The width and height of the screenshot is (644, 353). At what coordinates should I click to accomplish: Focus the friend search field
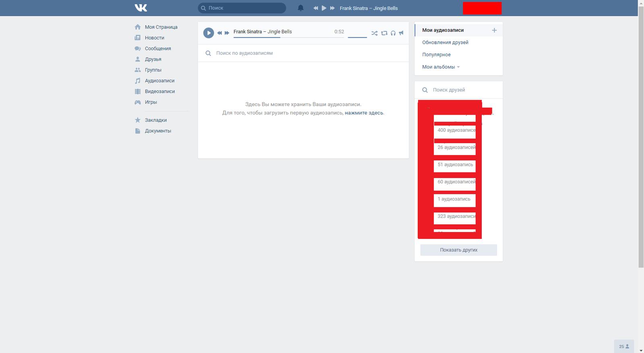458,90
